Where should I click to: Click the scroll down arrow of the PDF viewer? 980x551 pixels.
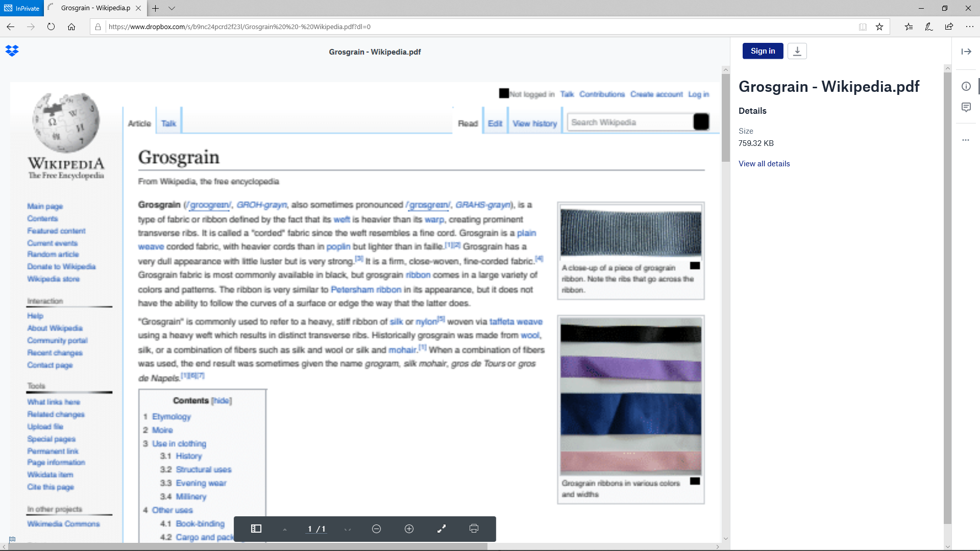point(726,539)
